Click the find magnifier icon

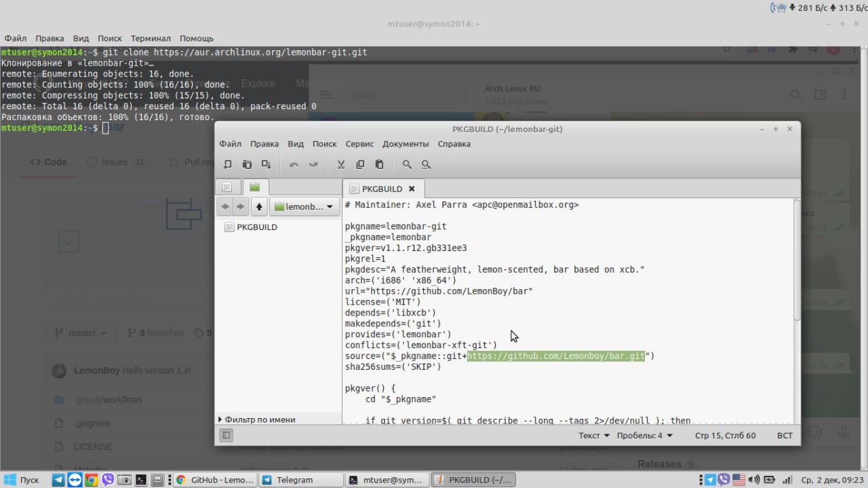407,164
